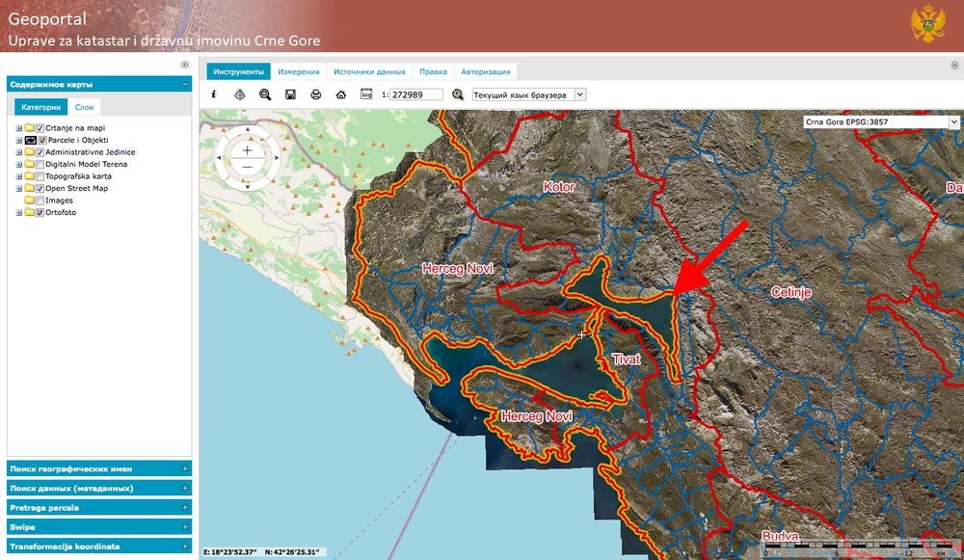Click the info (i) tool icon
Screen dimensions: 964x560
214,94
